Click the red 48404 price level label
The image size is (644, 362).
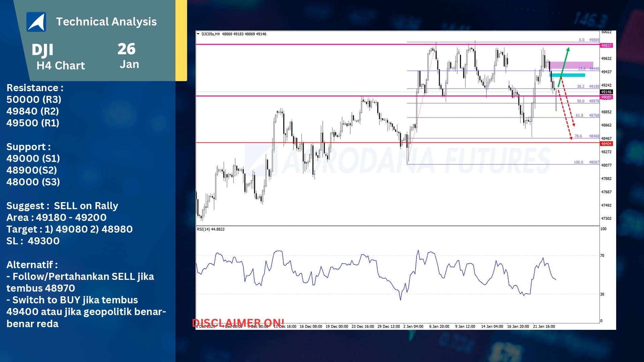[x=606, y=144]
